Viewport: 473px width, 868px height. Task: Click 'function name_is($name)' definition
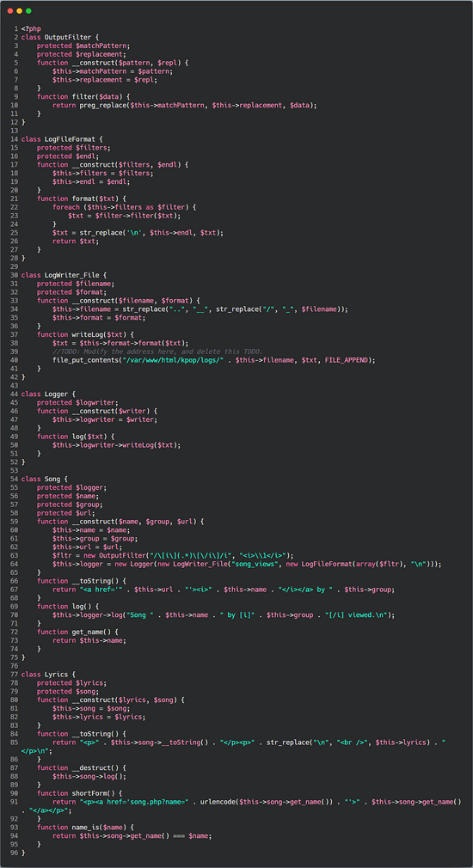[x=85, y=828]
